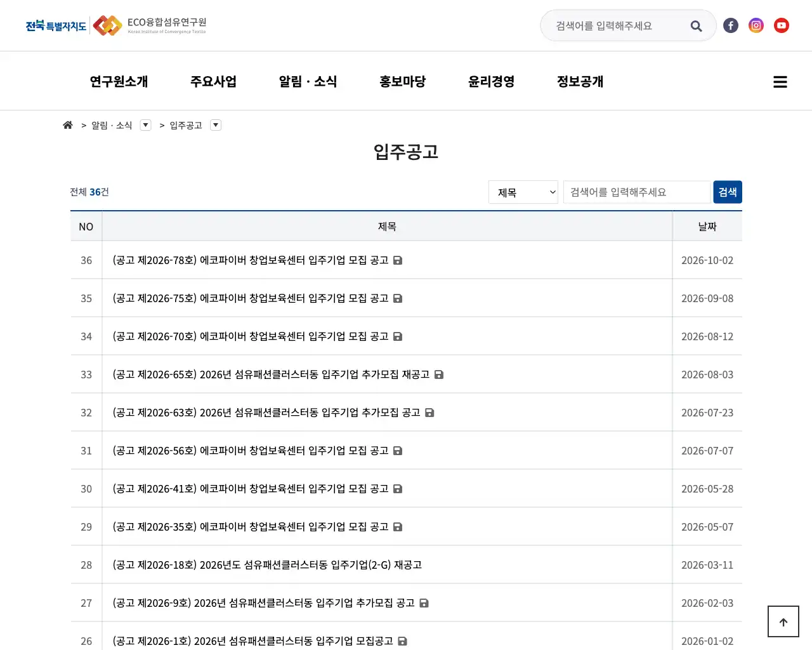Expand the 입주공고 breadcrumb dropdown
Viewport: 812px width, 650px height.
216,125
